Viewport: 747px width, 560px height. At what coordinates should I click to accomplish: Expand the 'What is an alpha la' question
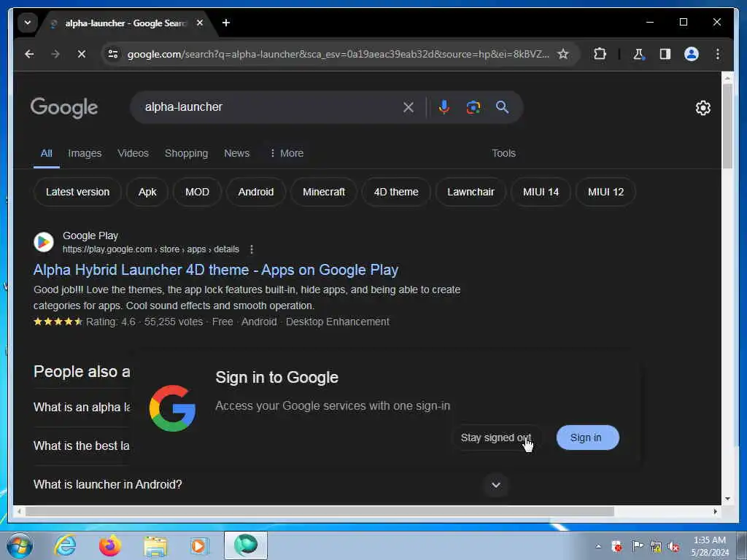pyautogui.click(x=82, y=408)
